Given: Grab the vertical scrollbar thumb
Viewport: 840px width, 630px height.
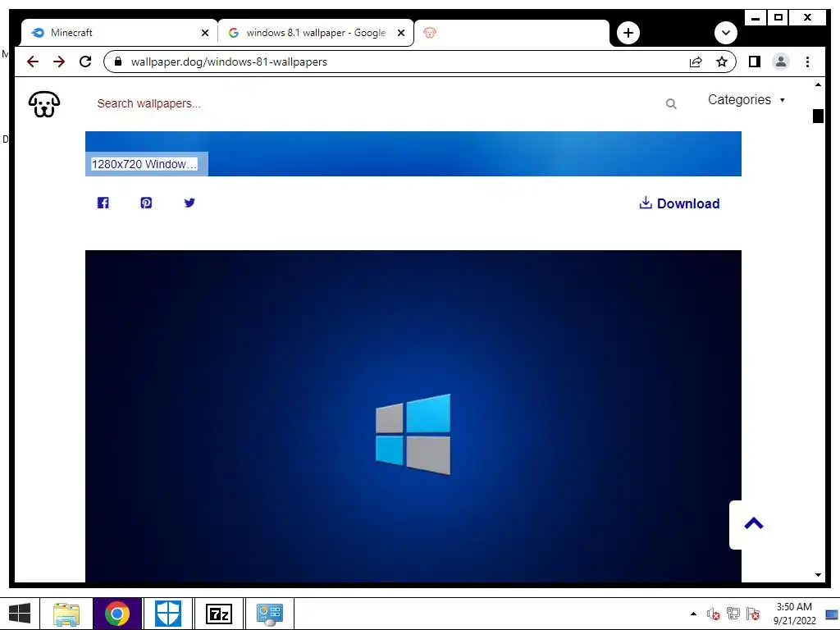Looking at the screenshot, I should (818, 116).
